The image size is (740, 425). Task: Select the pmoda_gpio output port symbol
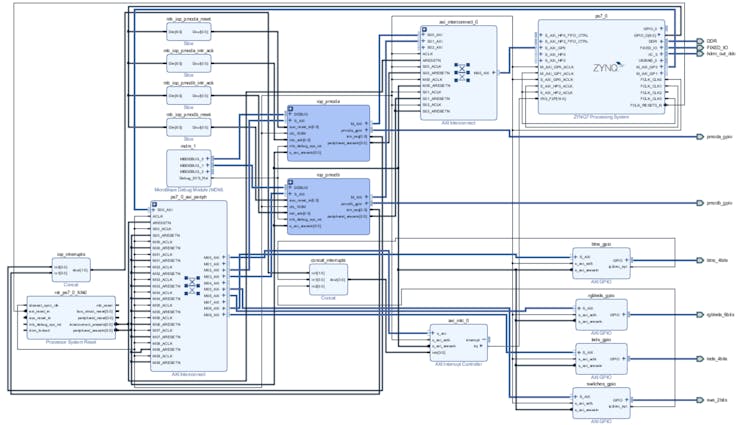coord(700,137)
